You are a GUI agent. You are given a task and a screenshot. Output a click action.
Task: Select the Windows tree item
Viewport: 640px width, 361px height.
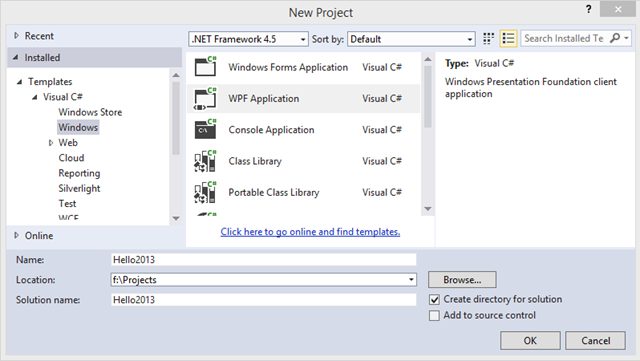point(78,127)
